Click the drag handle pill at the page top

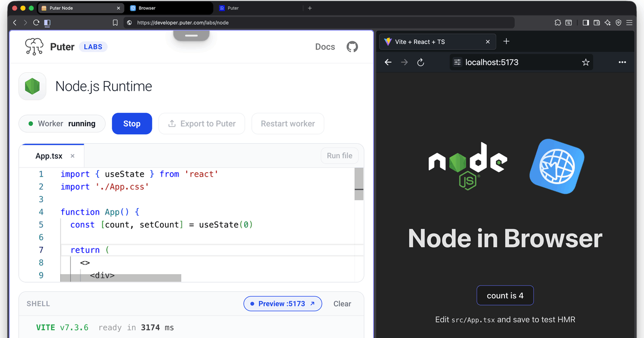coord(192,35)
